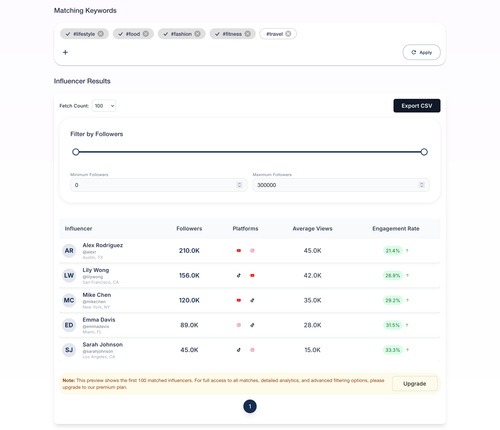Click the MC avatar for Mike Chen
500x430 pixels.
69,300
